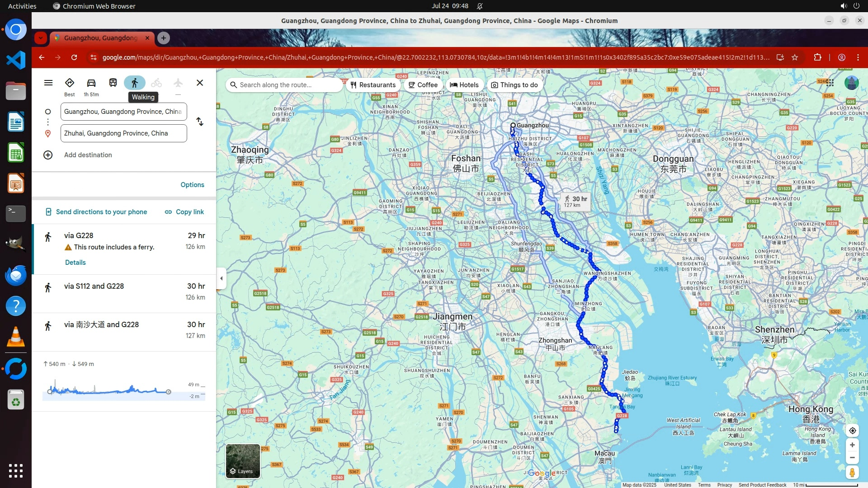Expand Details for via G228 route
This screenshot has width=868, height=488.
pyautogui.click(x=75, y=263)
